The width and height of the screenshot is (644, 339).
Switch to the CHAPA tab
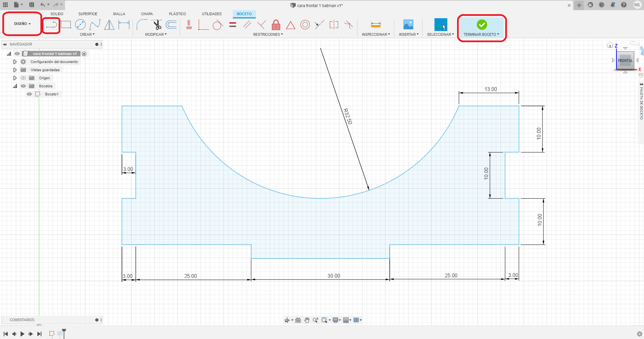coord(147,14)
